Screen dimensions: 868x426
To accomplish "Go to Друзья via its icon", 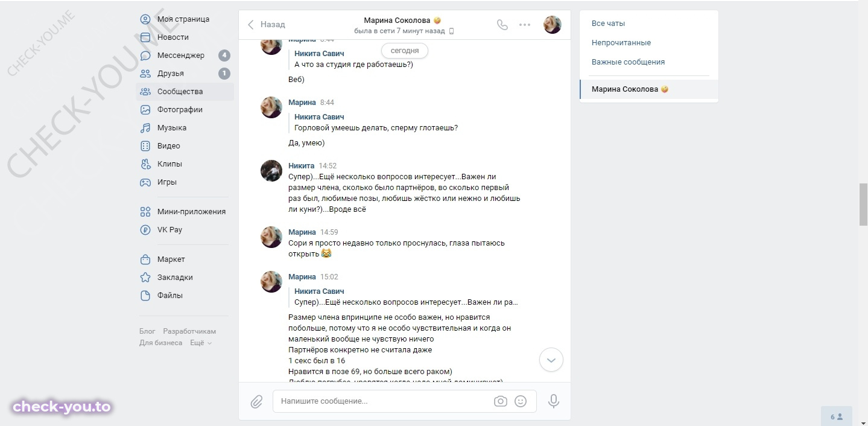I will click(x=145, y=74).
